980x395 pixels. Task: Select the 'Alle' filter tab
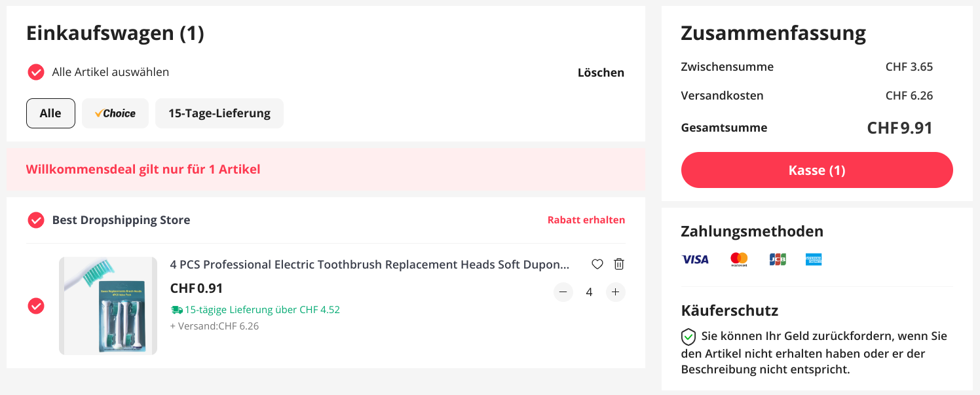pos(50,113)
